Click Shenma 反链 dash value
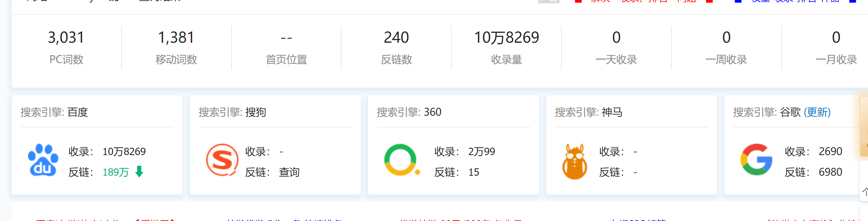The width and height of the screenshot is (868, 221). point(635,172)
